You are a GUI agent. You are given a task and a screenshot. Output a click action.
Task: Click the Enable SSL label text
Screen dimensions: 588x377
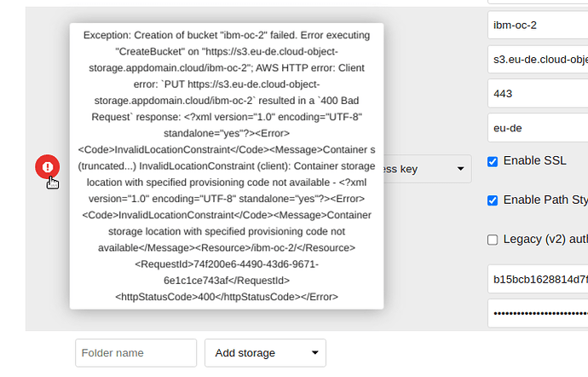534,160
